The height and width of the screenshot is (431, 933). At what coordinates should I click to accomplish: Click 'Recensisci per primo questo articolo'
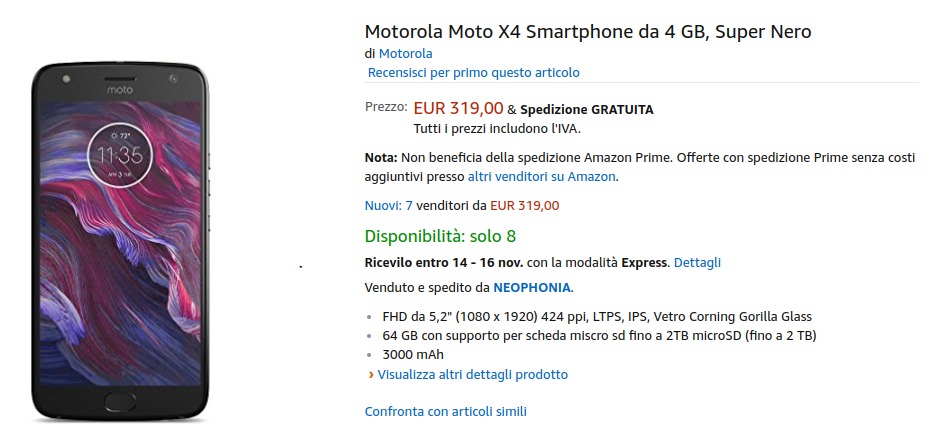(473, 72)
